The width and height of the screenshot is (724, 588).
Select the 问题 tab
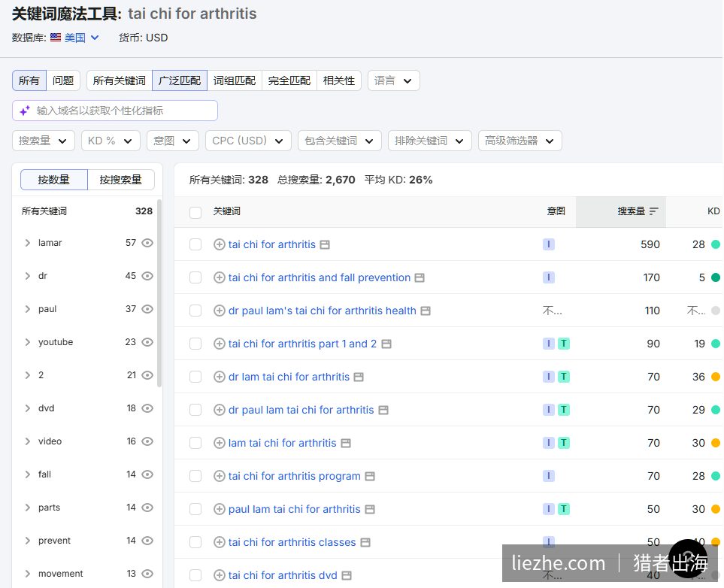click(63, 81)
